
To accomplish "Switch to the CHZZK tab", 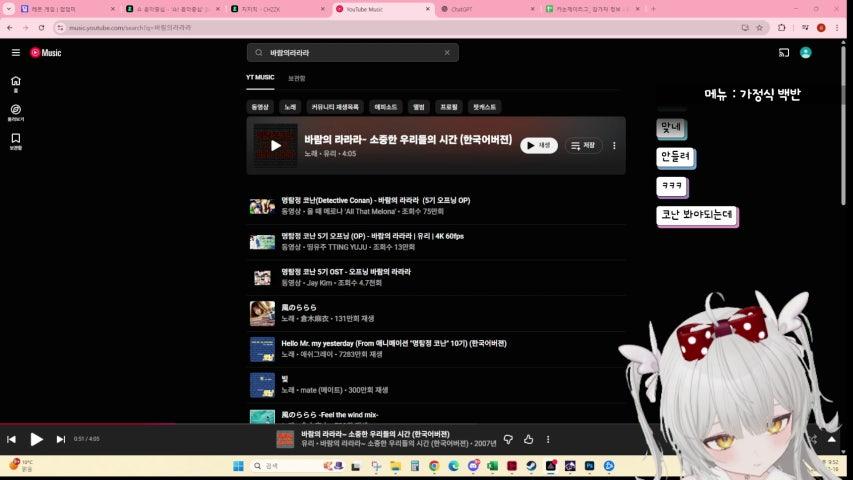I will pyautogui.click(x=277, y=9).
